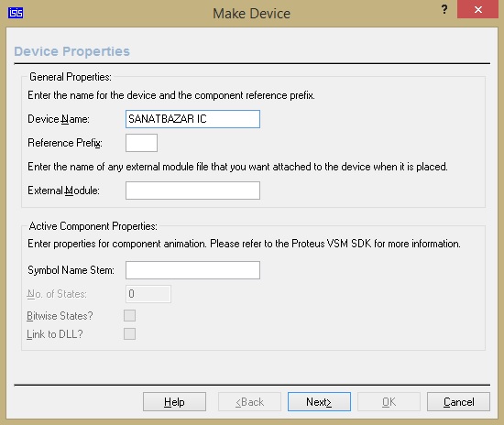Click the Cancel button
504x425 pixels.
point(459,402)
